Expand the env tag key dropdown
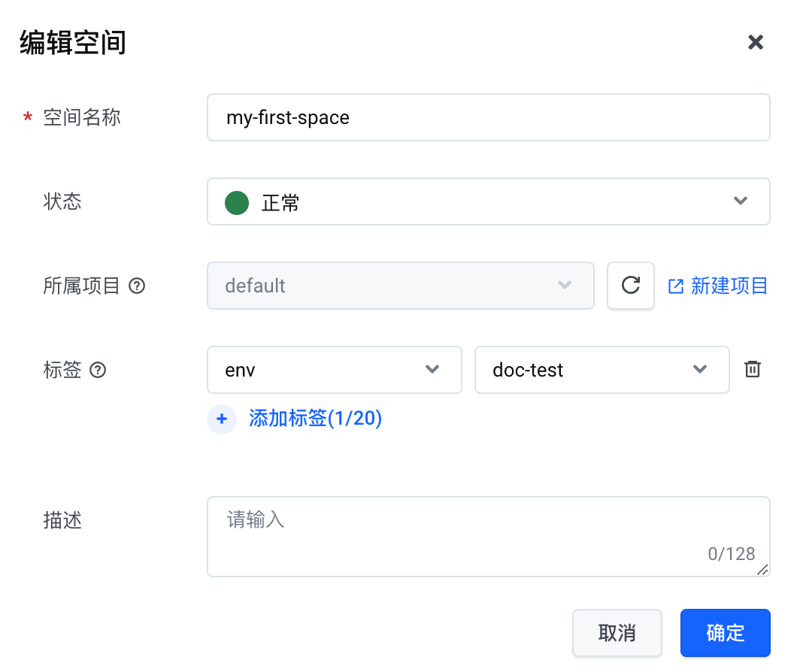 tap(334, 370)
